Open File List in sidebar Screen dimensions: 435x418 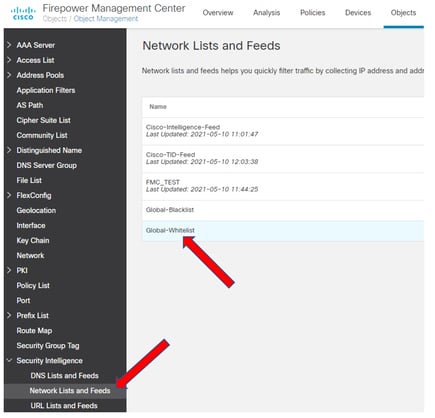[x=29, y=180]
